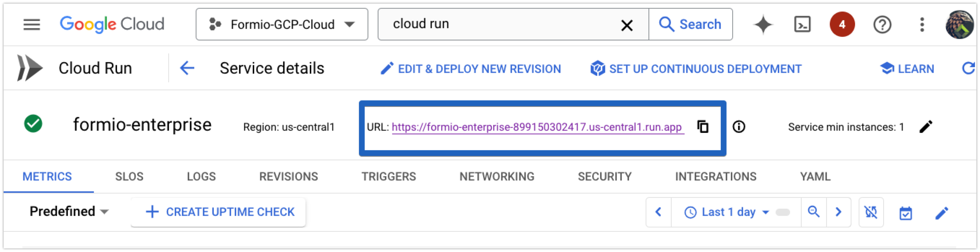
Task: Edit service min instances pencil
Action: pyautogui.click(x=925, y=127)
